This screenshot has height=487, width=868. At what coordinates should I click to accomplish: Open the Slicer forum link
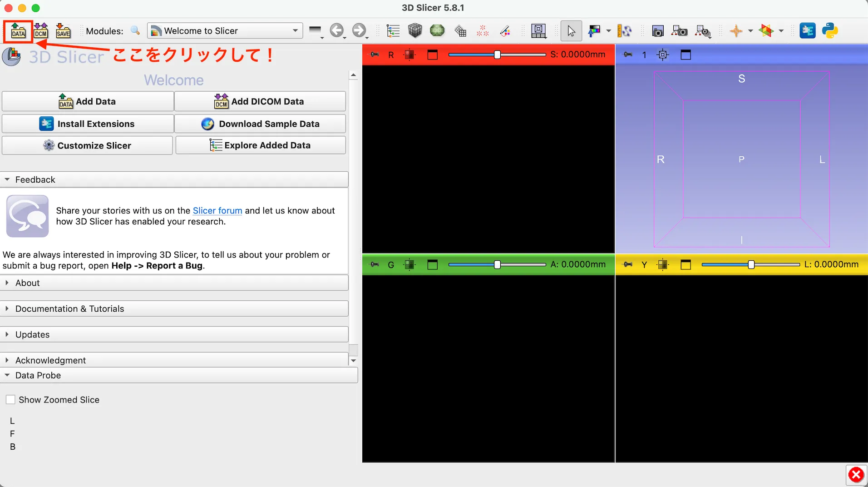217,210
